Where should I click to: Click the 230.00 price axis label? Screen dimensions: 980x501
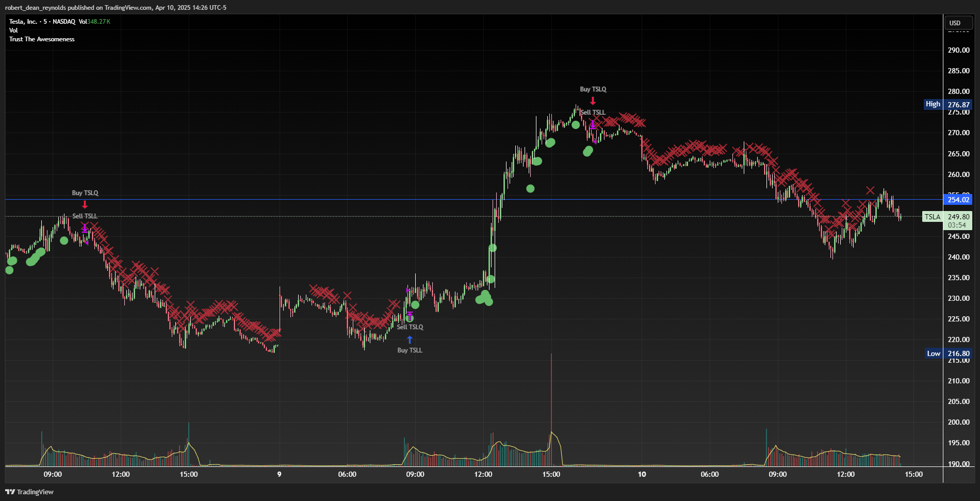pos(959,298)
